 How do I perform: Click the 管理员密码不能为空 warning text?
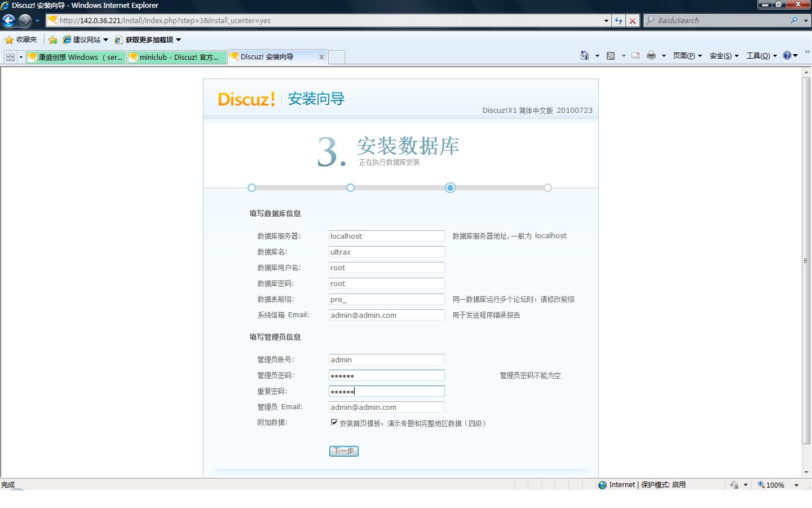click(x=530, y=375)
